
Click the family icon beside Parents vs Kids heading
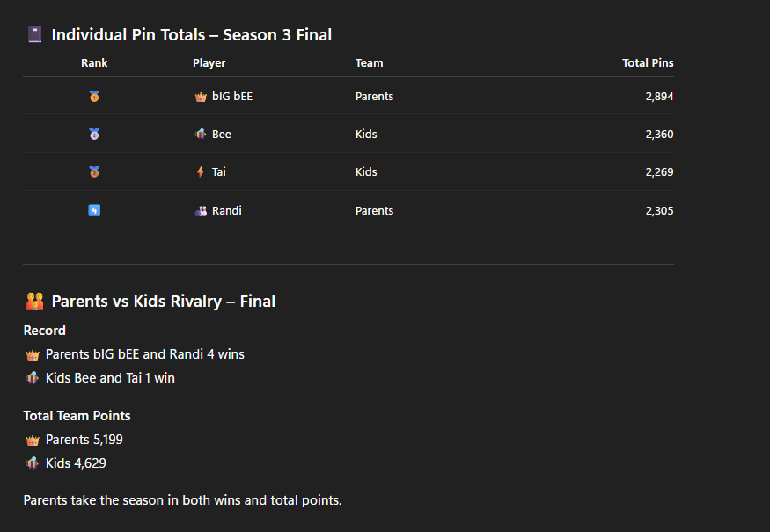pyautogui.click(x=34, y=302)
